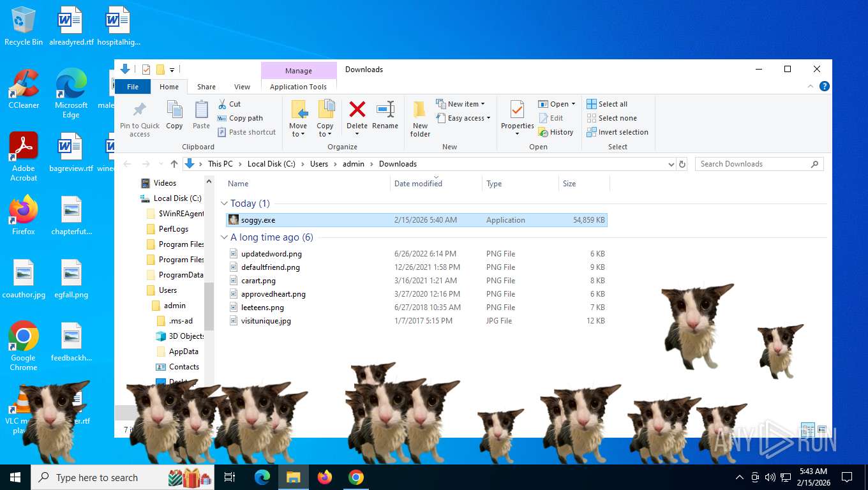Open Google Chrome desktop shortcut
868x490 pixels.
(24, 346)
